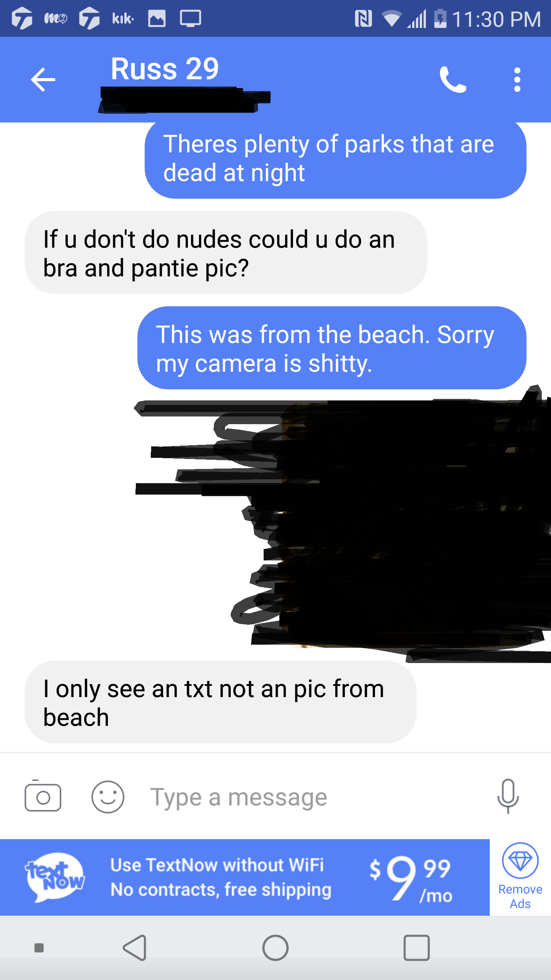The width and height of the screenshot is (551, 980).
Task: Select "I only see an txt" message
Action: point(220,702)
